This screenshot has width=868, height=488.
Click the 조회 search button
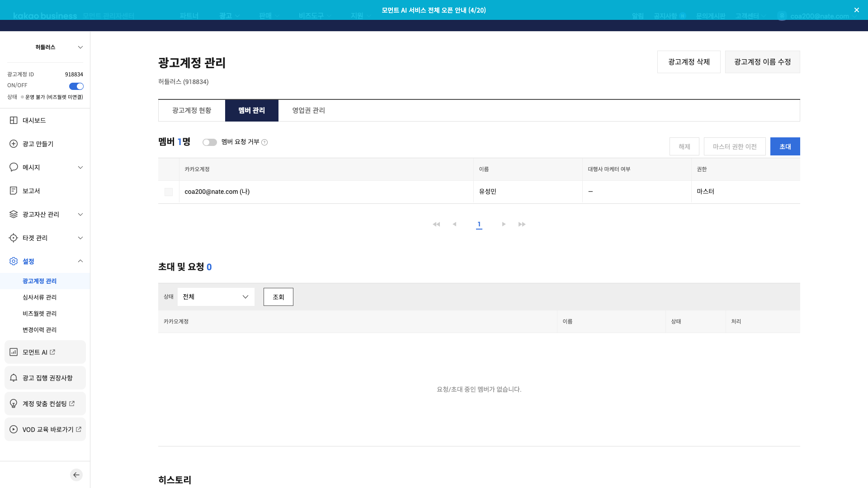tap(278, 297)
